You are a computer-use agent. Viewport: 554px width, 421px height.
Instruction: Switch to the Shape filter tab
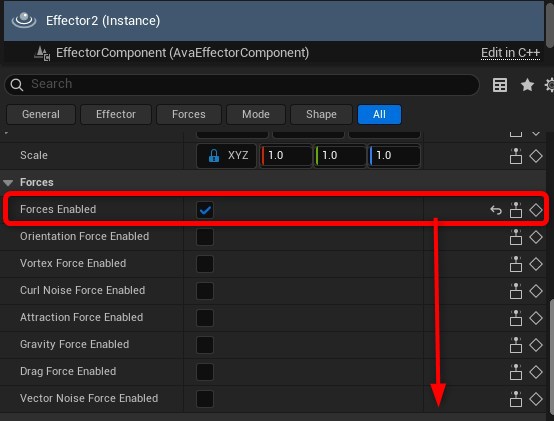pos(321,114)
